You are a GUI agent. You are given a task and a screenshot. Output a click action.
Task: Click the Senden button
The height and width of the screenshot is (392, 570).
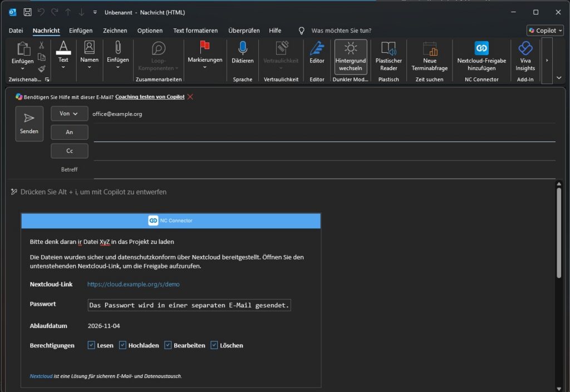coord(29,124)
